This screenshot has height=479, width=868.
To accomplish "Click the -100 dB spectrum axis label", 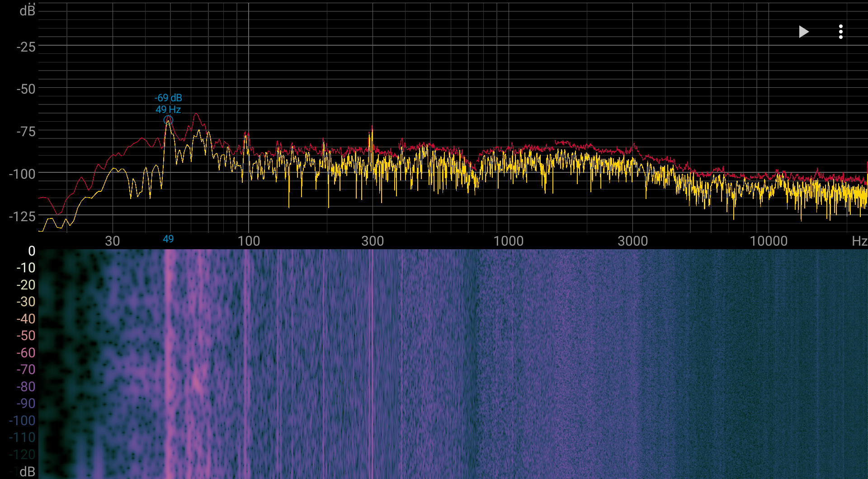I will [x=22, y=174].
